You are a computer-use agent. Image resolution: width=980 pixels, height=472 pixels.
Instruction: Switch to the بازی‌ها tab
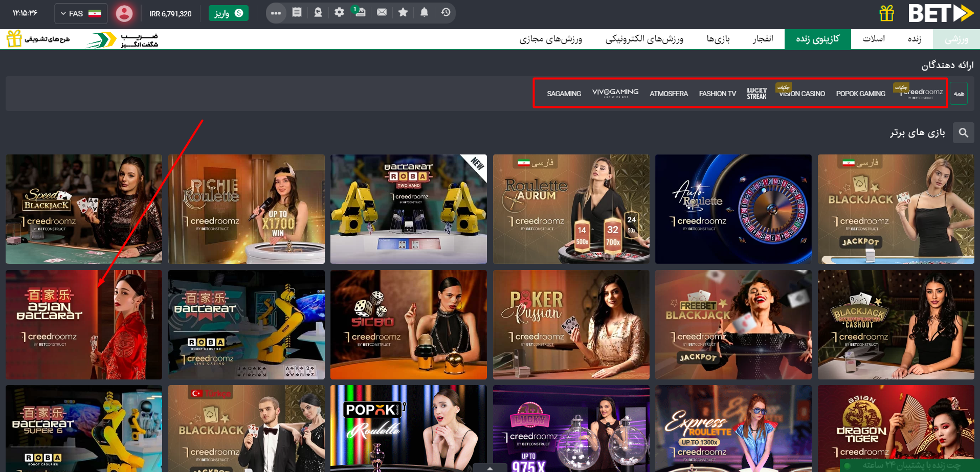tap(718, 39)
